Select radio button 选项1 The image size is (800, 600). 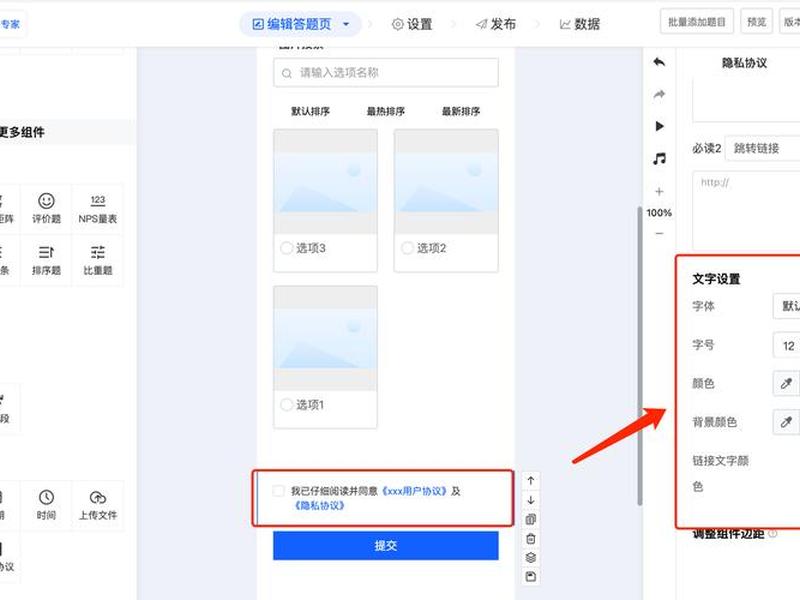[286, 405]
